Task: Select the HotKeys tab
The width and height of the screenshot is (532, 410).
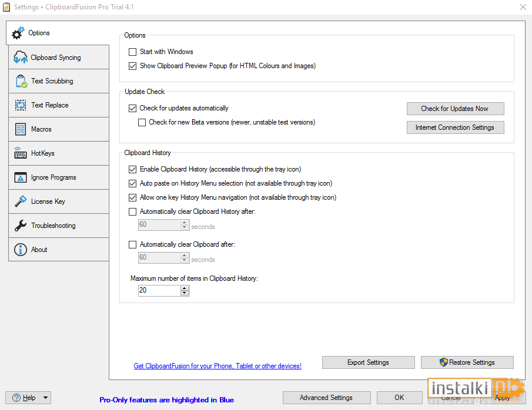Action: [59, 153]
